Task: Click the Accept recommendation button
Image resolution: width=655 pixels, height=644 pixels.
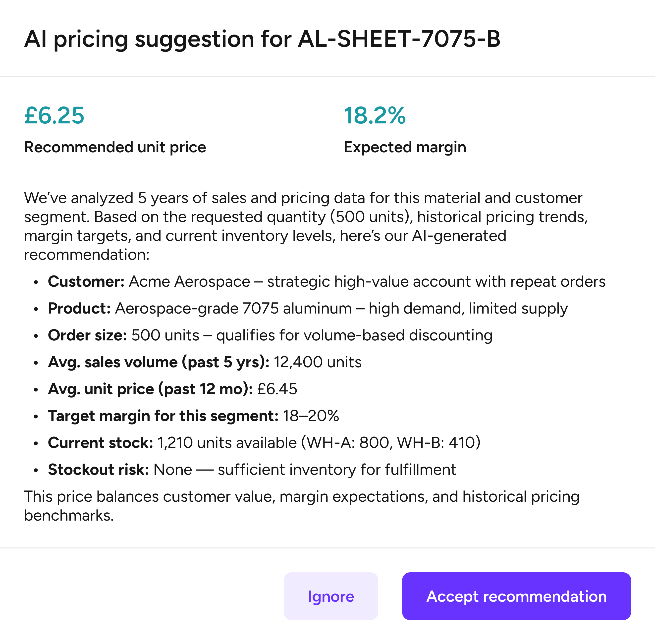Action: tap(516, 596)
